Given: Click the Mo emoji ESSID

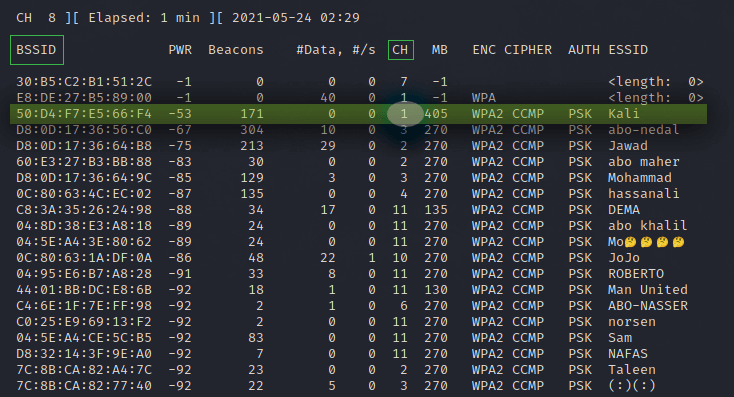Looking at the screenshot, I should (646, 242).
